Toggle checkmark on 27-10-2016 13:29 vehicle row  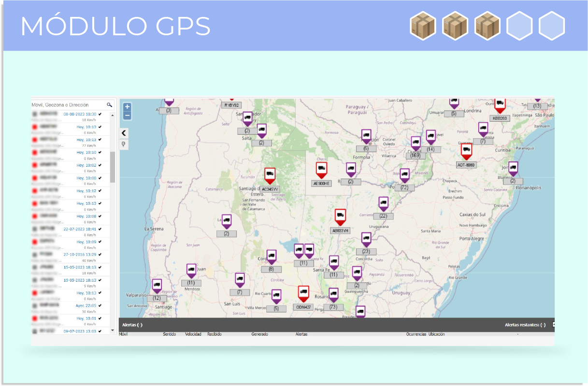(100, 254)
